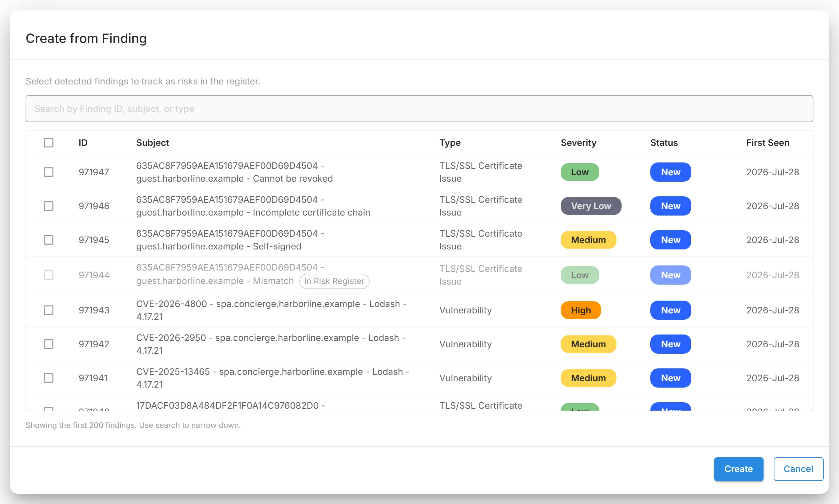Click the First Seen column header
The height and width of the screenshot is (504, 839).
point(768,143)
